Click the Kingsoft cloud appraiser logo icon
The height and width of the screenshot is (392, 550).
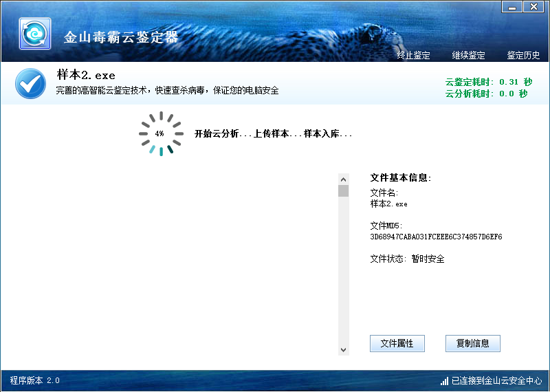tap(34, 34)
